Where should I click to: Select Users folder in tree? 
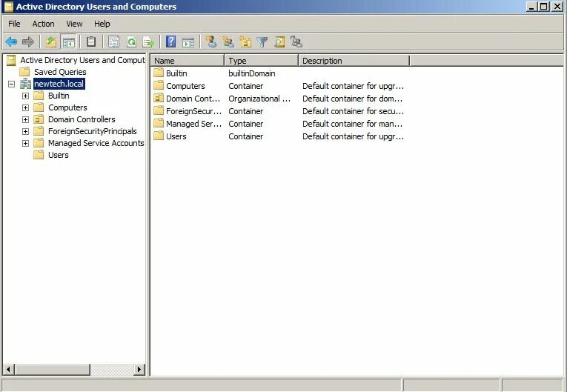pyautogui.click(x=59, y=155)
